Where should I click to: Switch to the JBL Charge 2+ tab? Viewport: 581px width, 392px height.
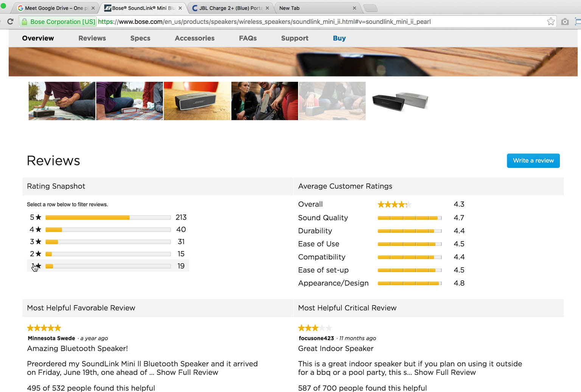tap(230, 8)
